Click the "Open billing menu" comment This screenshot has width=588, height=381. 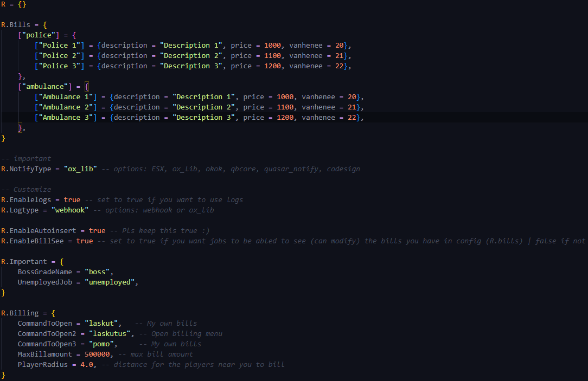point(181,334)
